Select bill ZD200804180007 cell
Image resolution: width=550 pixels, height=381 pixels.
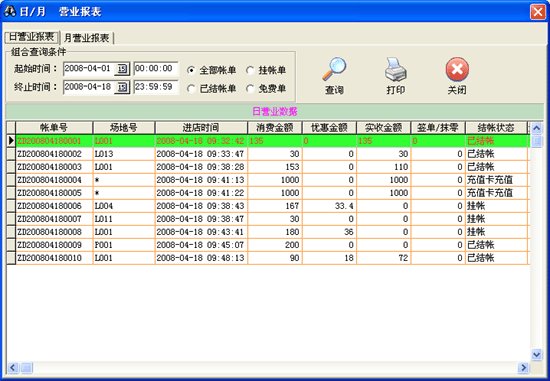tap(54, 219)
